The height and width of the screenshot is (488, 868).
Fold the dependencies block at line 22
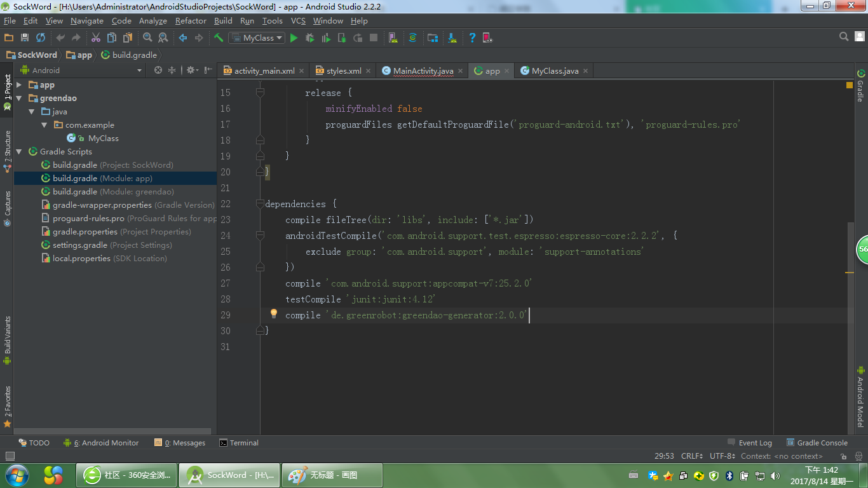[x=260, y=204]
